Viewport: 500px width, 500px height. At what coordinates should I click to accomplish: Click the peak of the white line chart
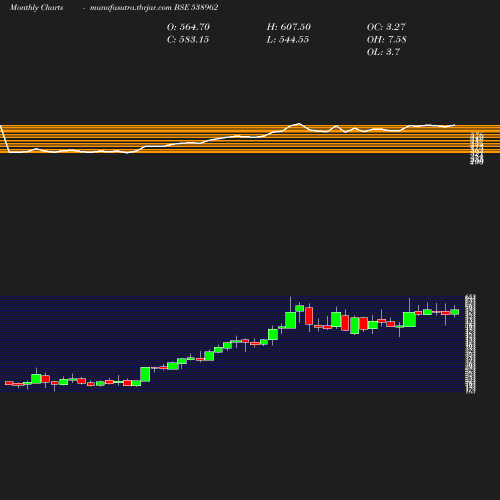point(299,124)
